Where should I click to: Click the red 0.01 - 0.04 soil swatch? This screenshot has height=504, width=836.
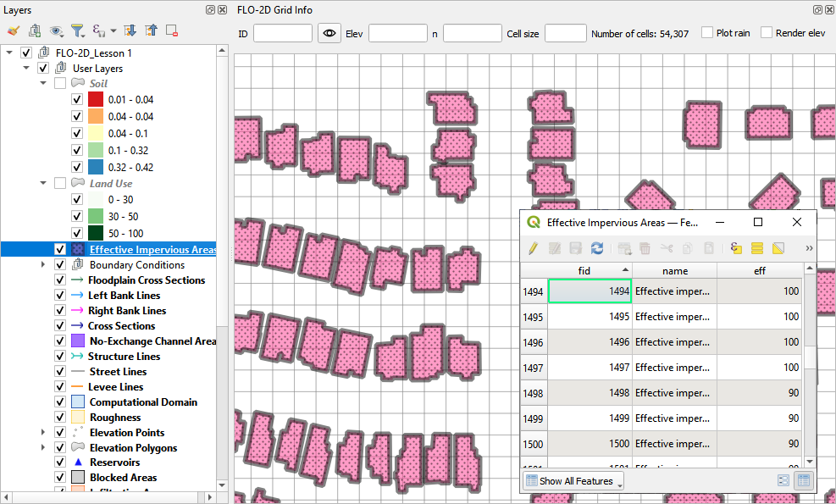[95, 100]
